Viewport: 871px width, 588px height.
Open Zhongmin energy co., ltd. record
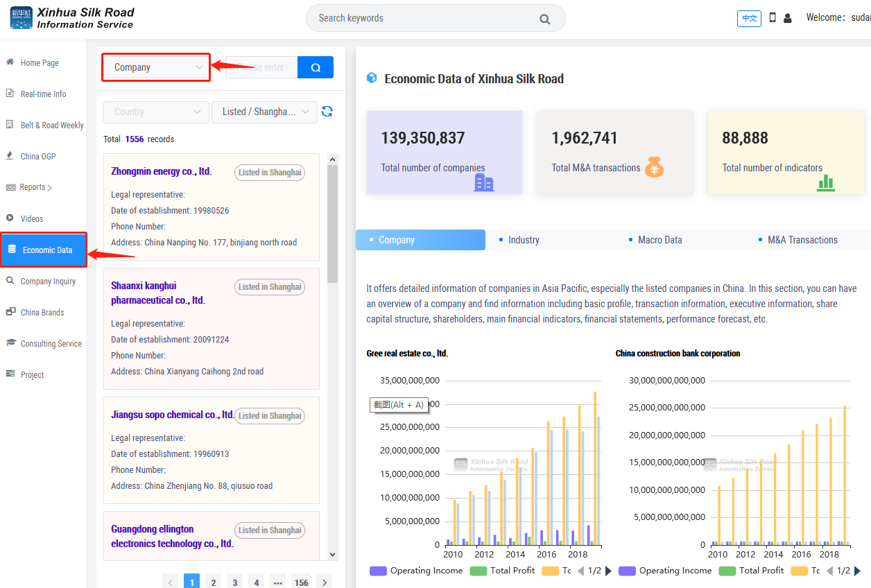click(x=161, y=171)
